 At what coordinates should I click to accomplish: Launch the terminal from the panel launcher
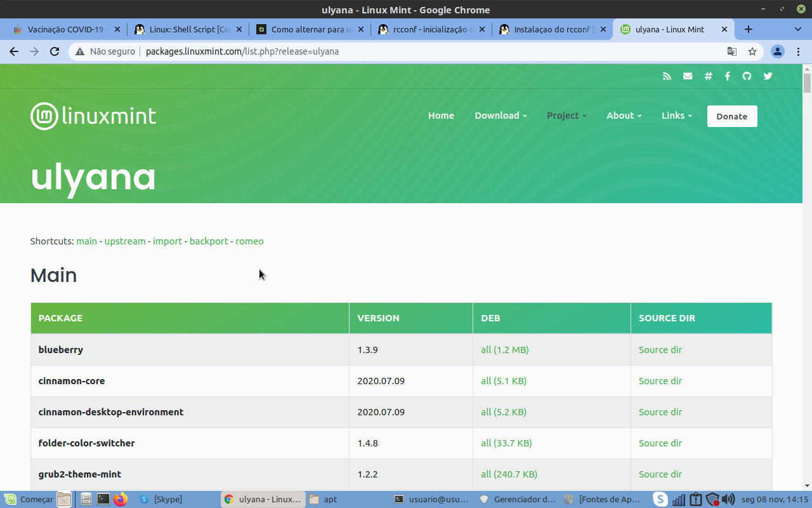click(x=103, y=500)
